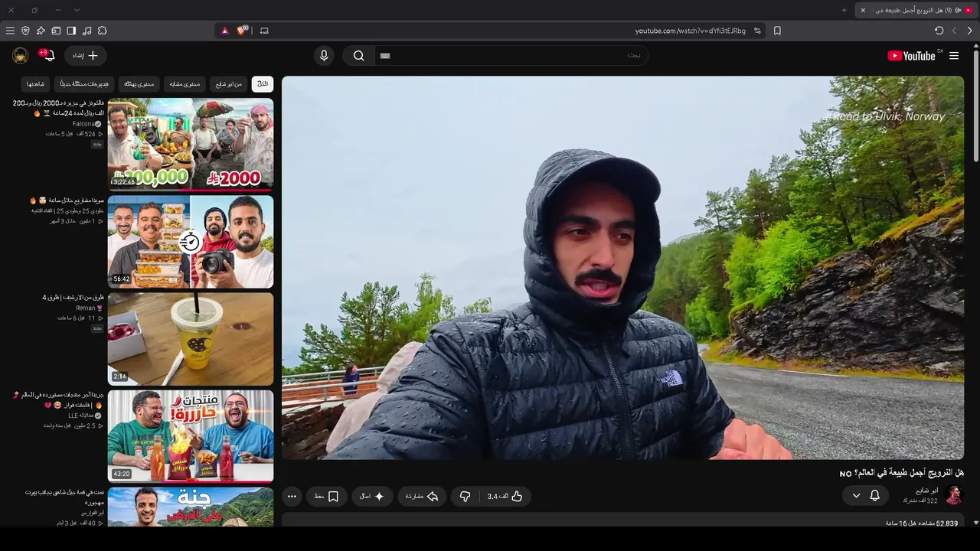The width and height of the screenshot is (980, 551).
Task: Open the YouTube user account avatar menu
Action: coord(21,55)
